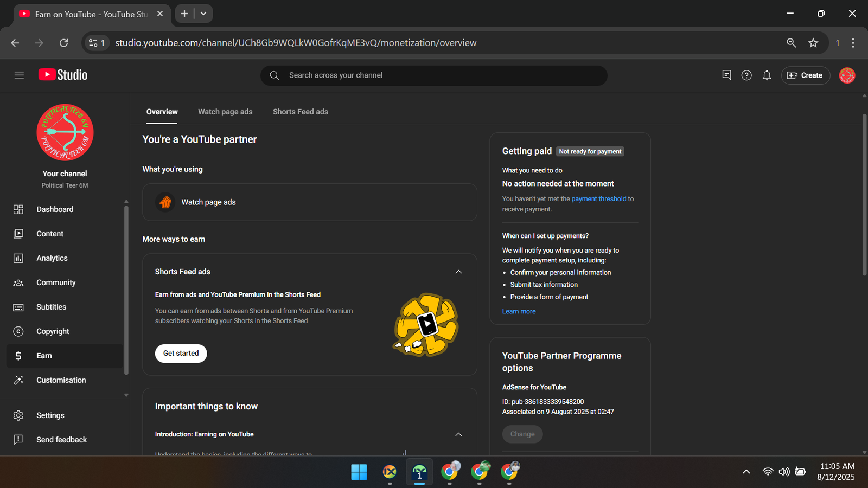Collapse Introduction: Earning on YouTube section
868x488 pixels.
click(x=458, y=434)
